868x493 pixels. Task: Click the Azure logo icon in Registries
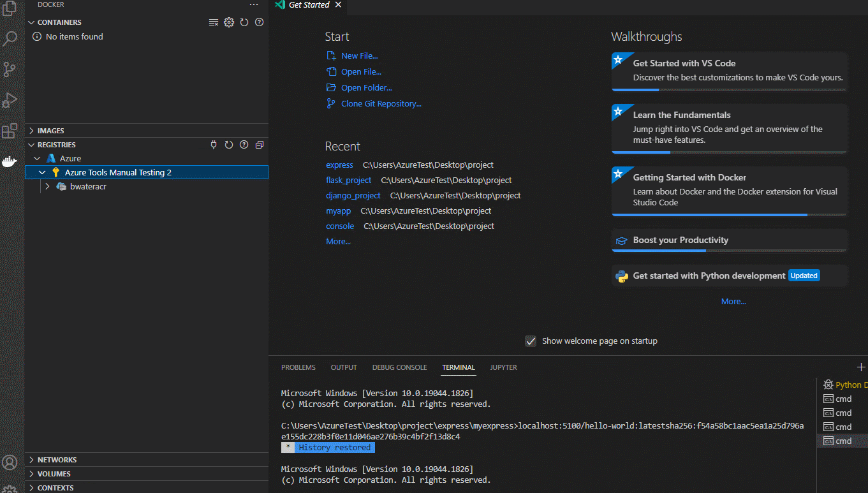pos(51,158)
